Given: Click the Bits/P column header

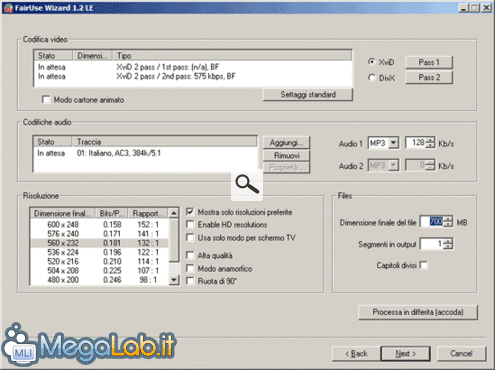Looking at the screenshot, I should [x=112, y=213].
